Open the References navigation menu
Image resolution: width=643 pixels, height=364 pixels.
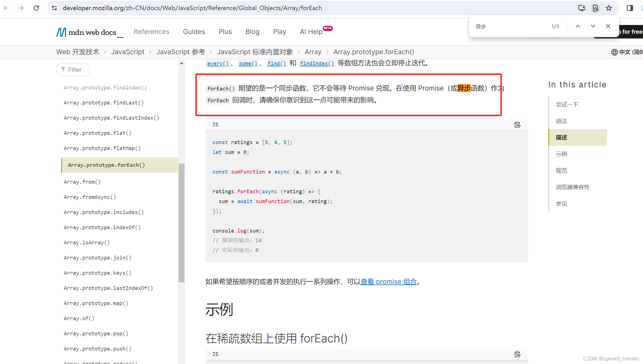click(x=151, y=32)
